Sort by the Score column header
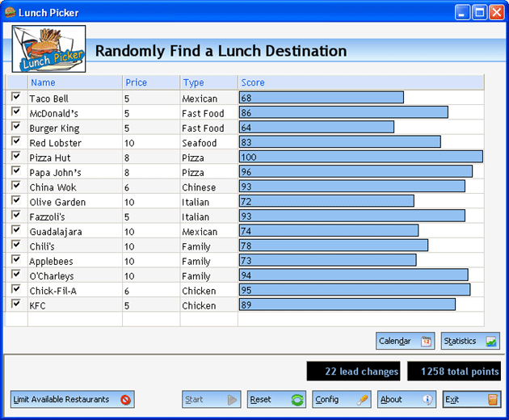This screenshot has height=420, width=509. coord(361,82)
